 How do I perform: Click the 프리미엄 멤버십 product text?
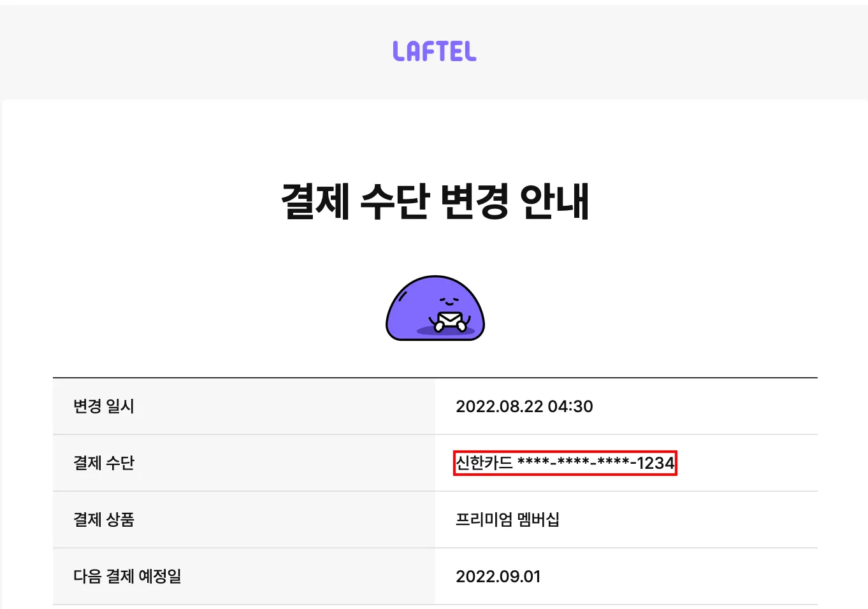point(507,520)
